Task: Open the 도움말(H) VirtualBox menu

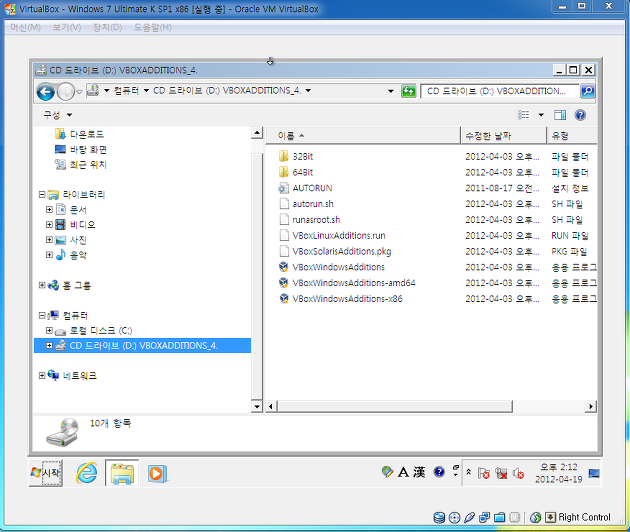Action: [153, 27]
